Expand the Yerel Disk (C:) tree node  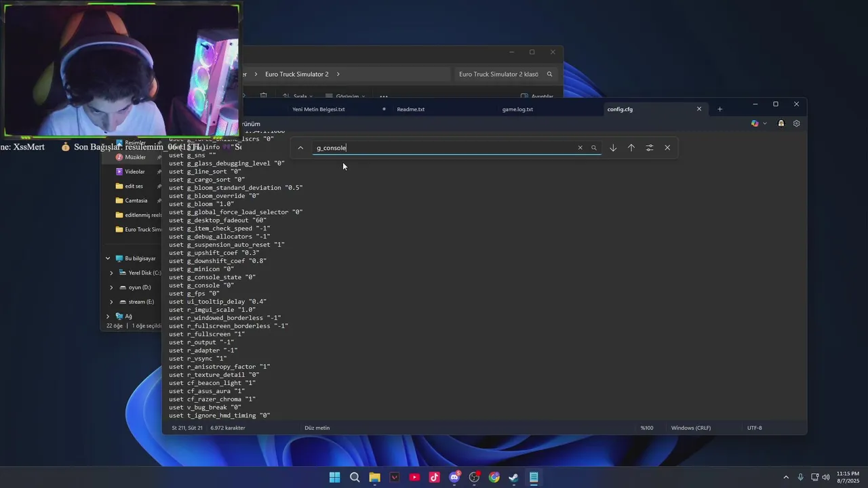112,272
